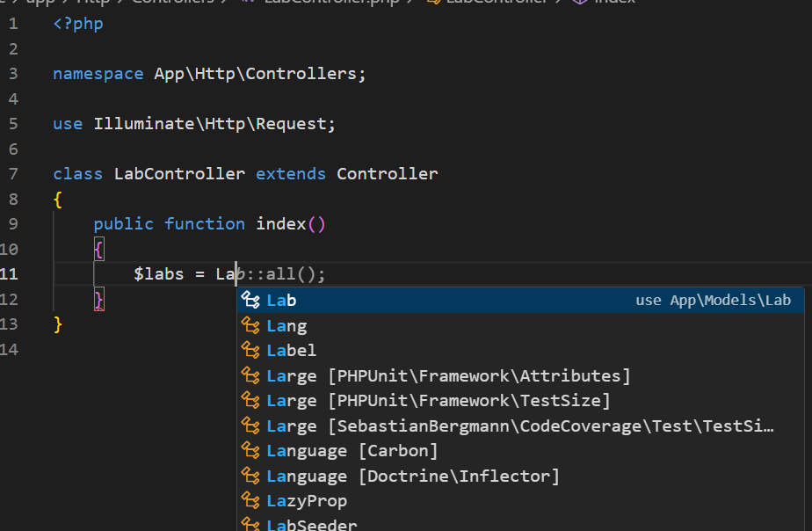Select the Lab class icon in suggestions
Image resolution: width=812 pixels, height=531 pixels.
[x=250, y=300]
